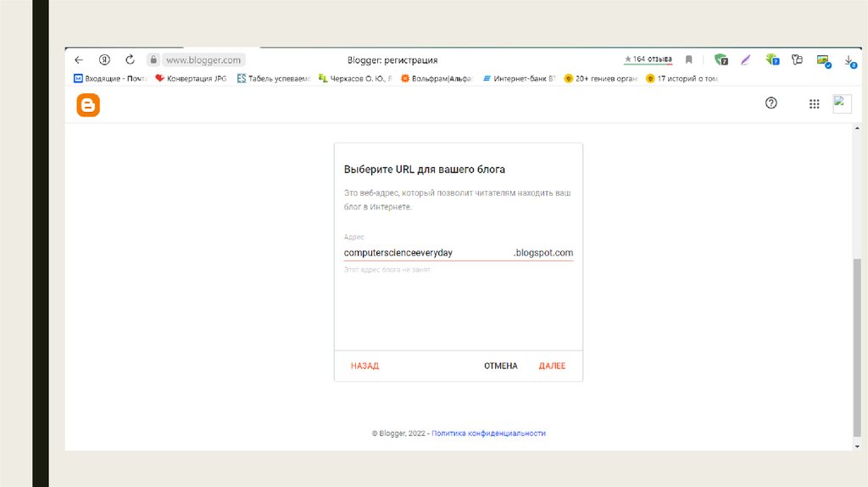Open the Конвертация JPG bookmark

pos(191,79)
